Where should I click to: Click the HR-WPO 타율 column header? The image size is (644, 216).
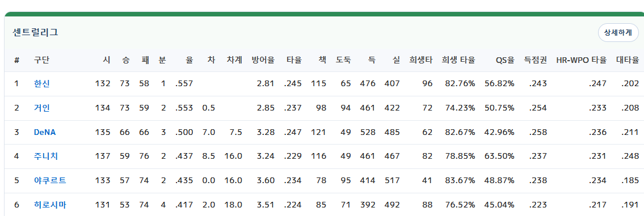(x=581, y=60)
